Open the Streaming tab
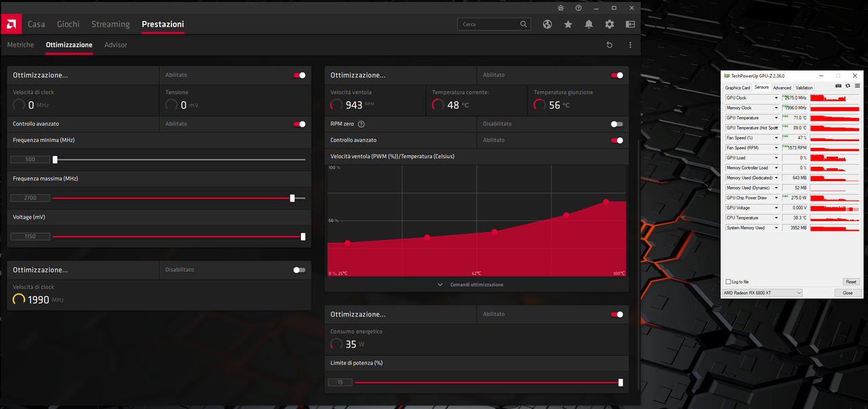 111,24
